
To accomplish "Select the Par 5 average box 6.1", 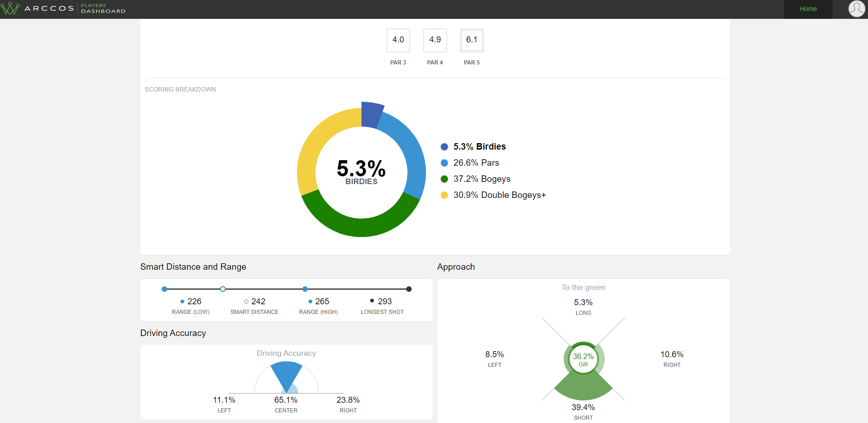I will coord(472,40).
